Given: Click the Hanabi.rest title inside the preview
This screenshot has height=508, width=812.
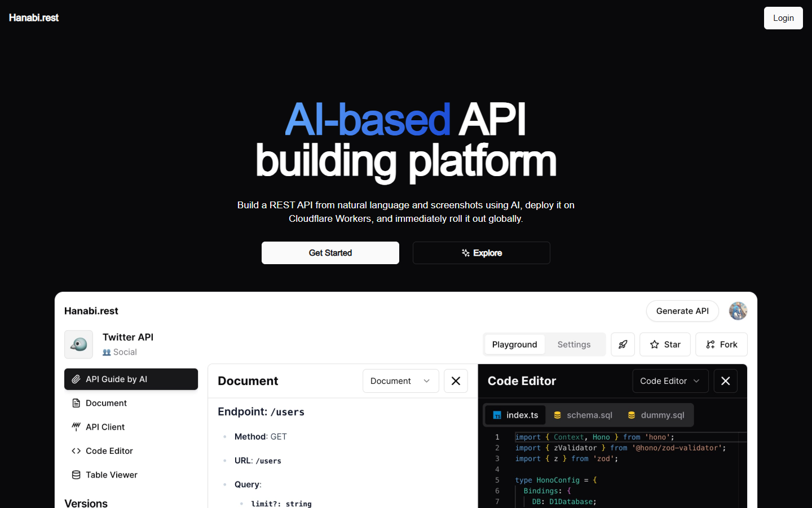Looking at the screenshot, I should (x=91, y=311).
